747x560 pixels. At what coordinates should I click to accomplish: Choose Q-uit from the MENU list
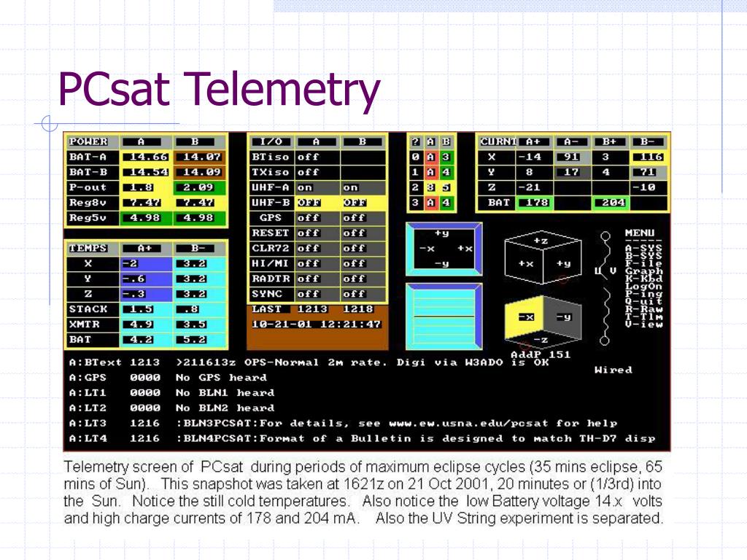click(643, 301)
